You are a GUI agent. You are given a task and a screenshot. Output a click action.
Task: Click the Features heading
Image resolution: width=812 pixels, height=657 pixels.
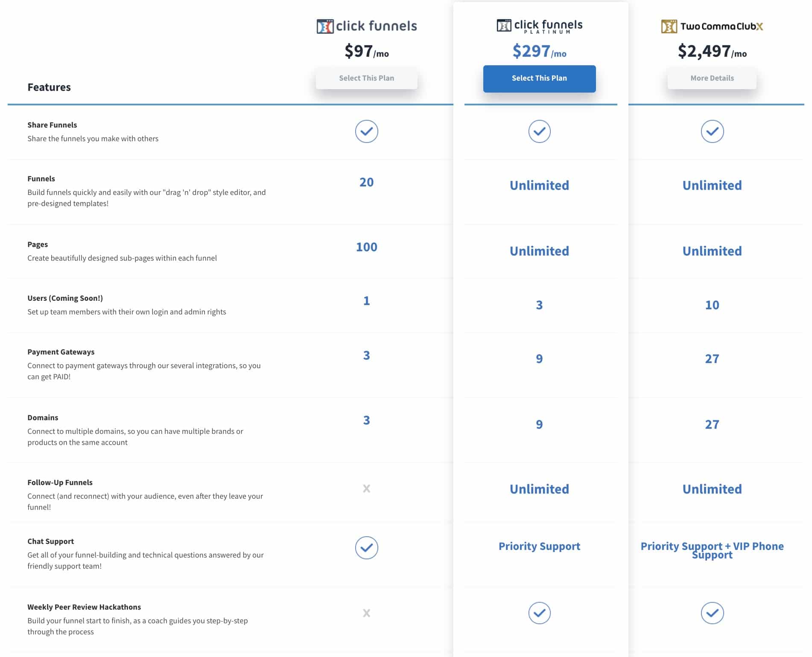tap(49, 87)
